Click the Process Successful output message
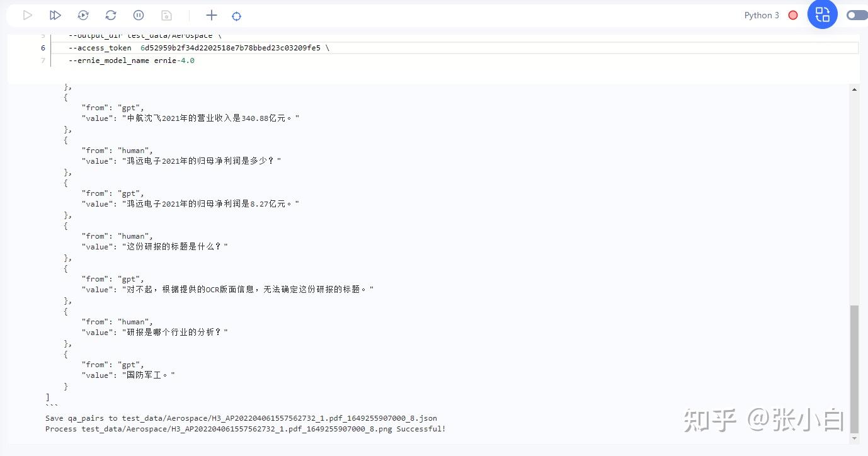Screen dimensions: 868x456 point(246,428)
